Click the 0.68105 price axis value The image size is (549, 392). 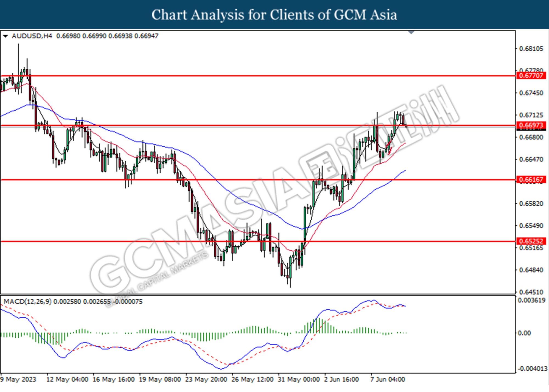[531, 49]
